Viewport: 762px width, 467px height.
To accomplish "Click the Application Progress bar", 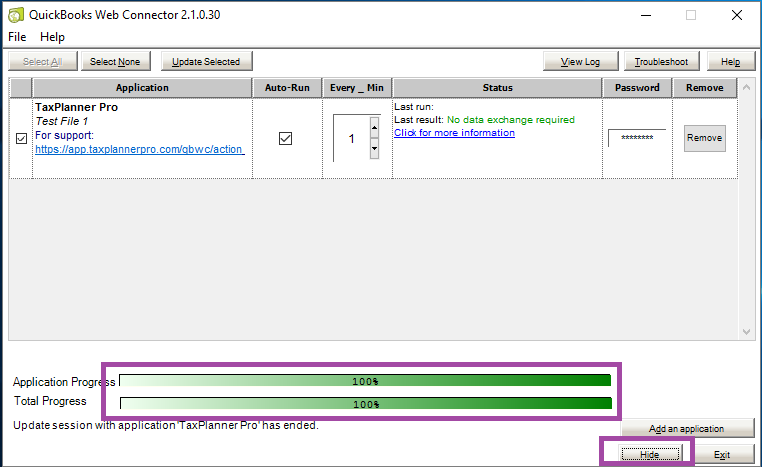I will point(365,381).
